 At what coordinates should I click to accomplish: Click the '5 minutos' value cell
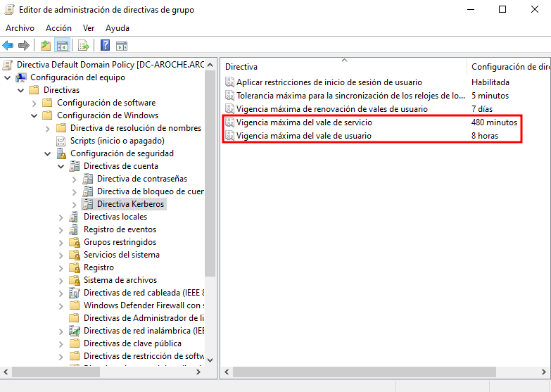tap(490, 96)
